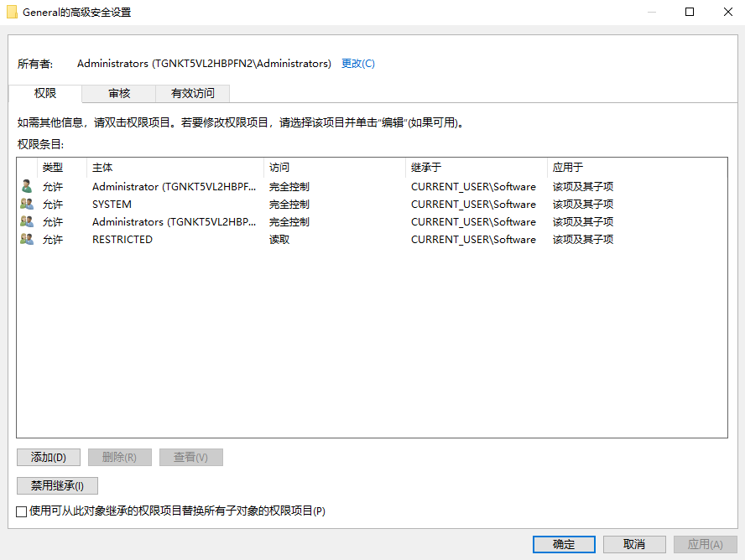Image resolution: width=745 pixels, height=560 pixels.
Task: Open the 审核 tab
Action: click(x=119, y=94)
